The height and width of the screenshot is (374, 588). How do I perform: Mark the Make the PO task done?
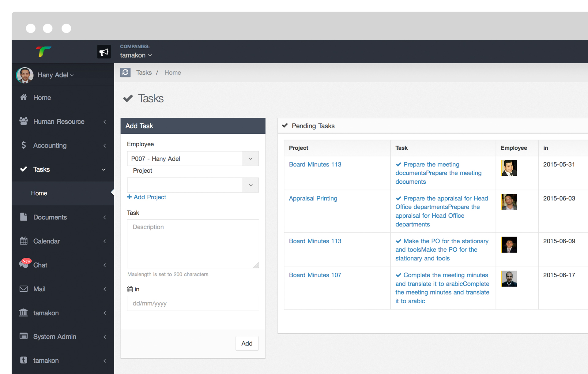tap(398, 241)
